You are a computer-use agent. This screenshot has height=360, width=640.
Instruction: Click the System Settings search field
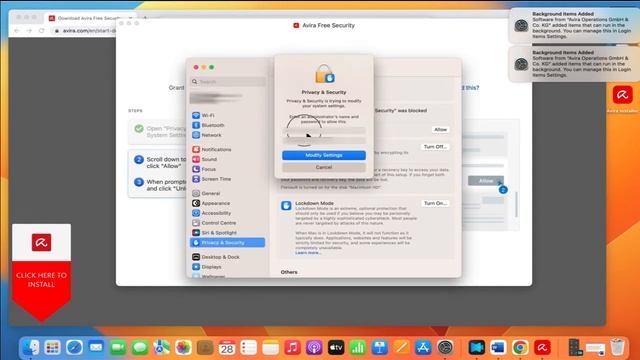[228, 82]
